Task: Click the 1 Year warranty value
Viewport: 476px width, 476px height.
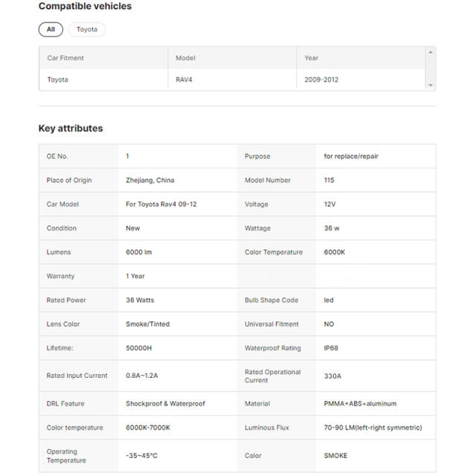Action: point(135,276)
